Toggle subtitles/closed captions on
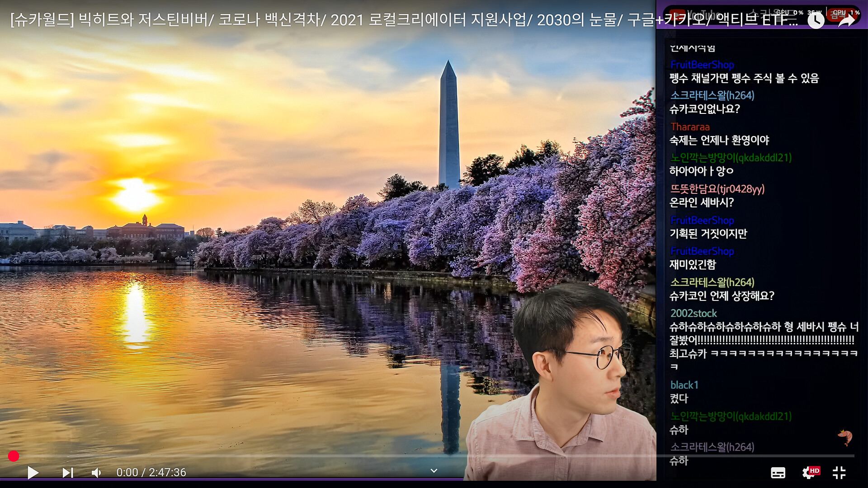Viewport: 868px width, 488px height. 778,473
